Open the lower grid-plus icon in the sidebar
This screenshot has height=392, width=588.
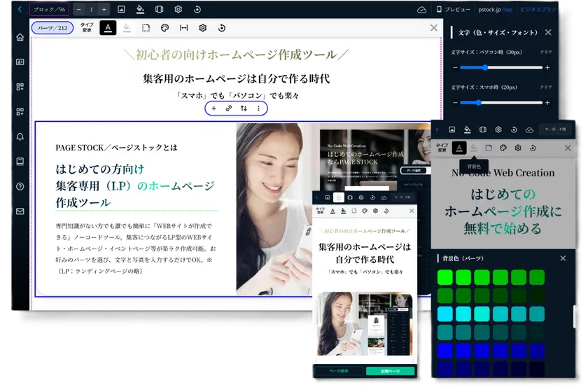tap(20, 112)
